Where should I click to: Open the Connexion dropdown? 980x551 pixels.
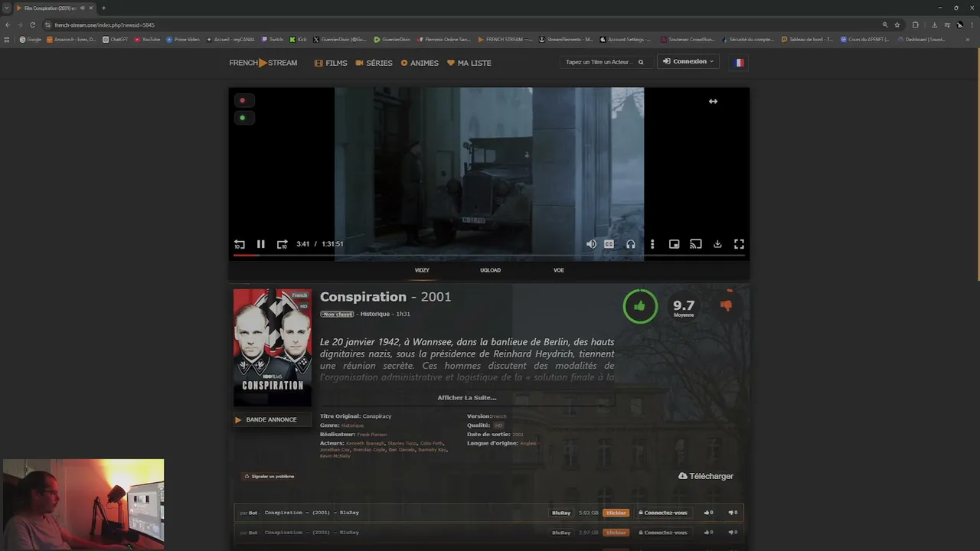688,61
